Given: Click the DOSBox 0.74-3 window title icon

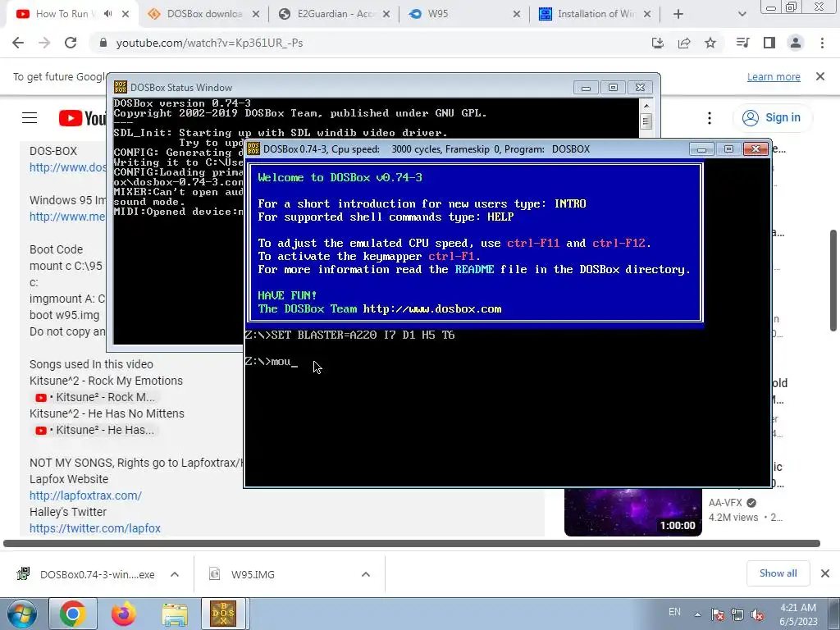Looking at the screenshot, I should [254, 149].
